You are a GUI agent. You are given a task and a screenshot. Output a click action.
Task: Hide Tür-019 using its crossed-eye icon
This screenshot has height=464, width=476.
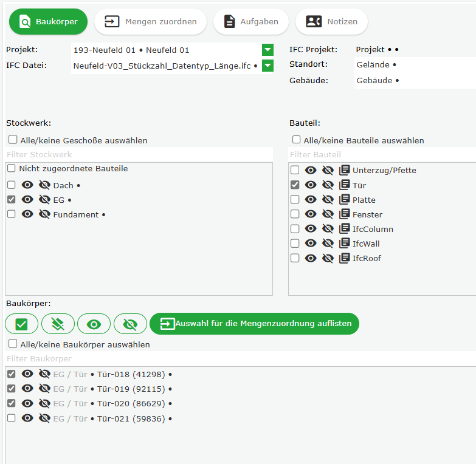(x=44, y=389)
